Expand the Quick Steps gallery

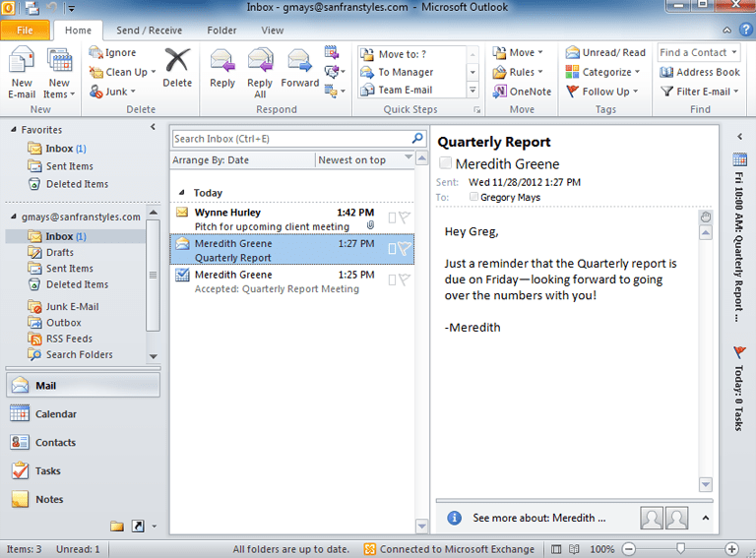click(x=472, y=91)
